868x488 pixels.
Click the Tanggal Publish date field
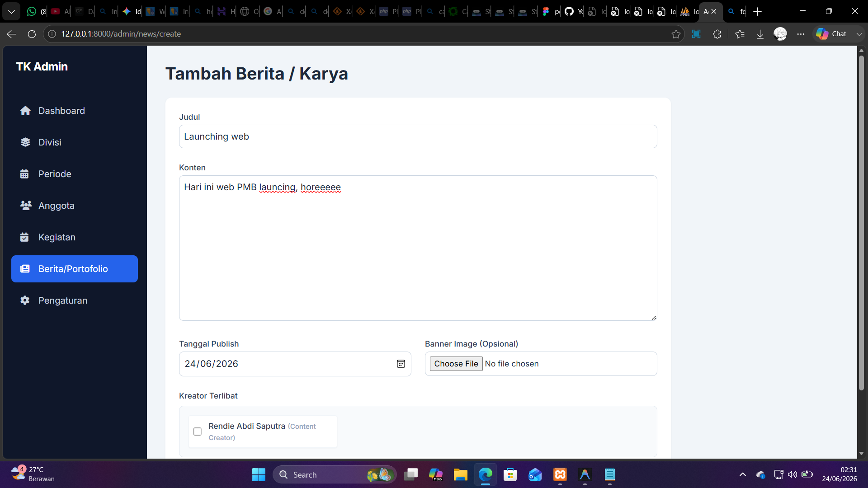pos(295,364)
